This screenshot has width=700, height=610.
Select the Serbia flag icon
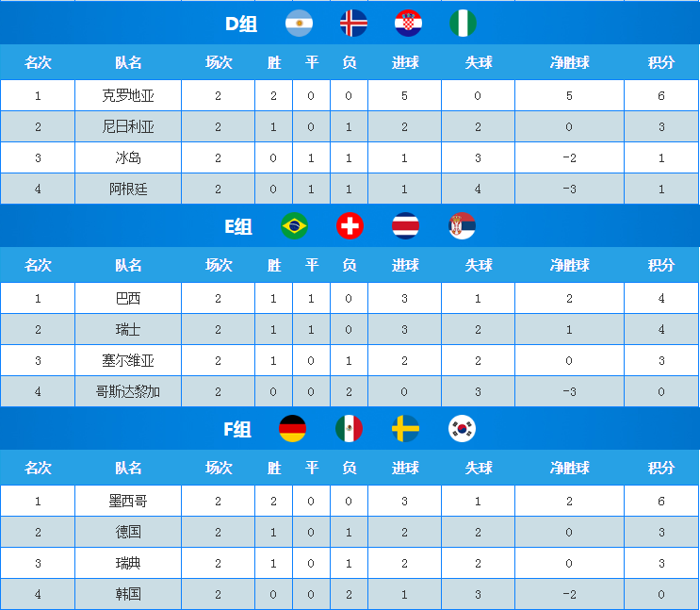tap(462, 225)
